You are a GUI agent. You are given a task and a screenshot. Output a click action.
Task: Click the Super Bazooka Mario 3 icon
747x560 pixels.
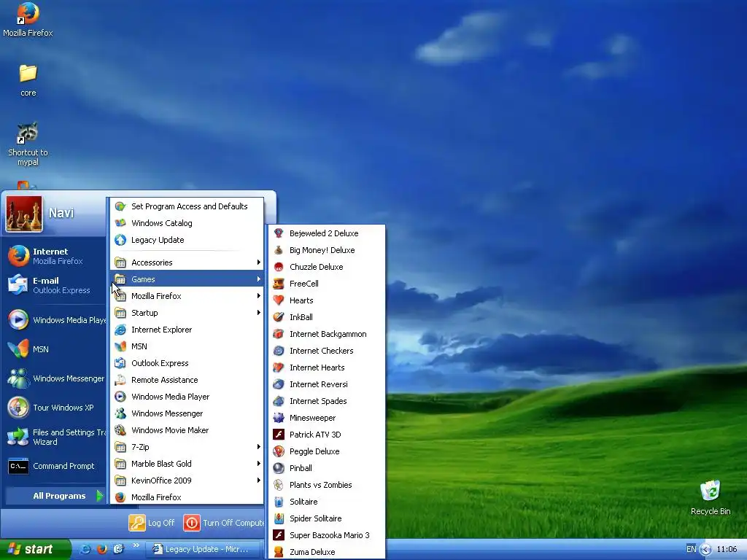click(279, 535)
